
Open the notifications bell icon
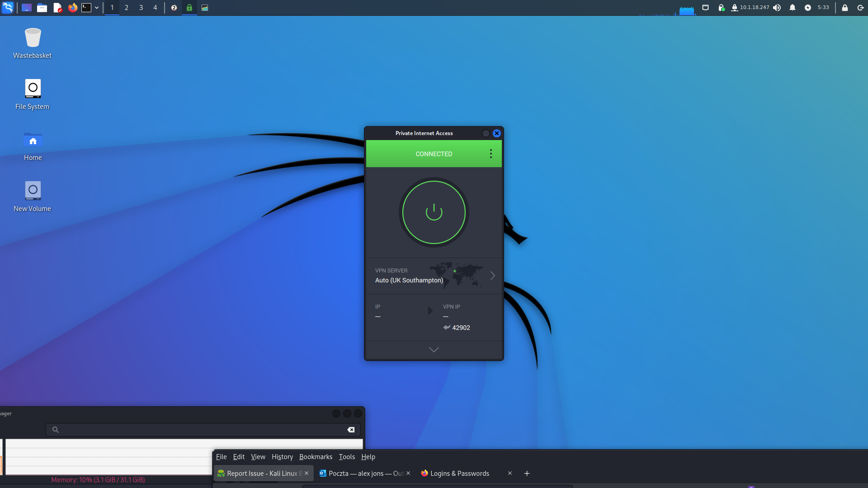792,8
